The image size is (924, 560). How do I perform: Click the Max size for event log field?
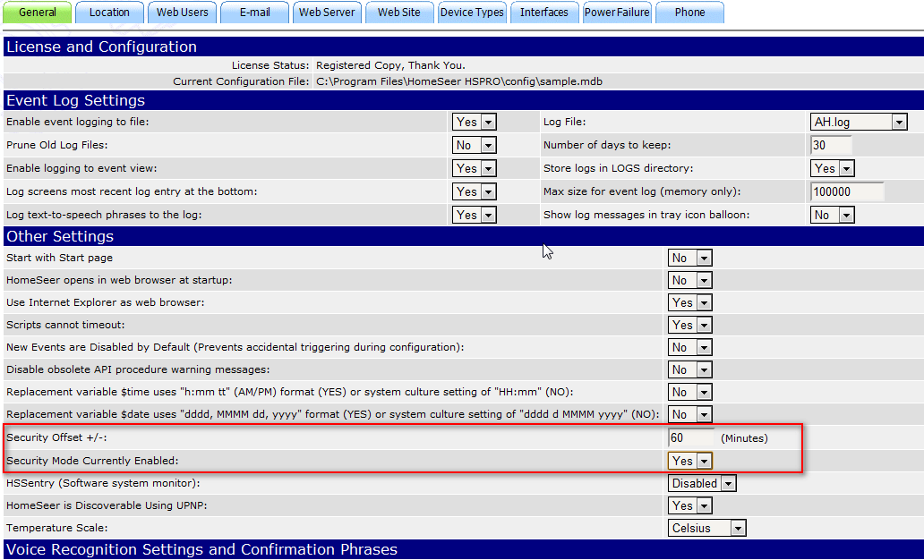pyautogui.click(x=847, y=191)
